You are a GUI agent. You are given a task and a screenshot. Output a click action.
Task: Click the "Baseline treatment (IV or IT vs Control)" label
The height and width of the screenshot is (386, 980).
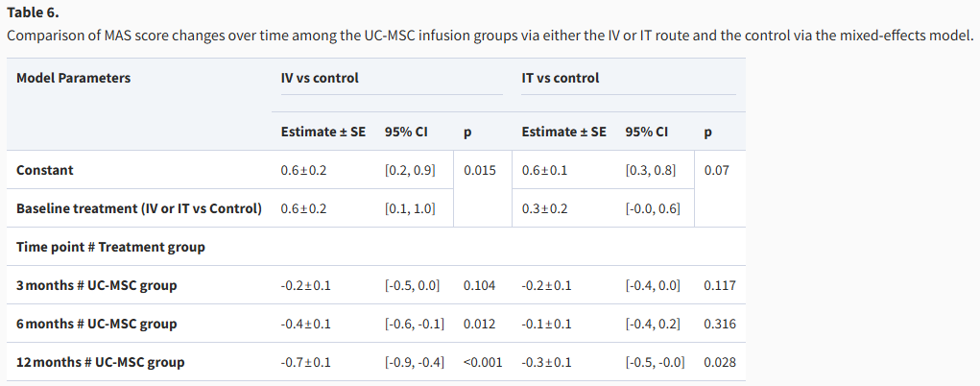coord(139,208)
